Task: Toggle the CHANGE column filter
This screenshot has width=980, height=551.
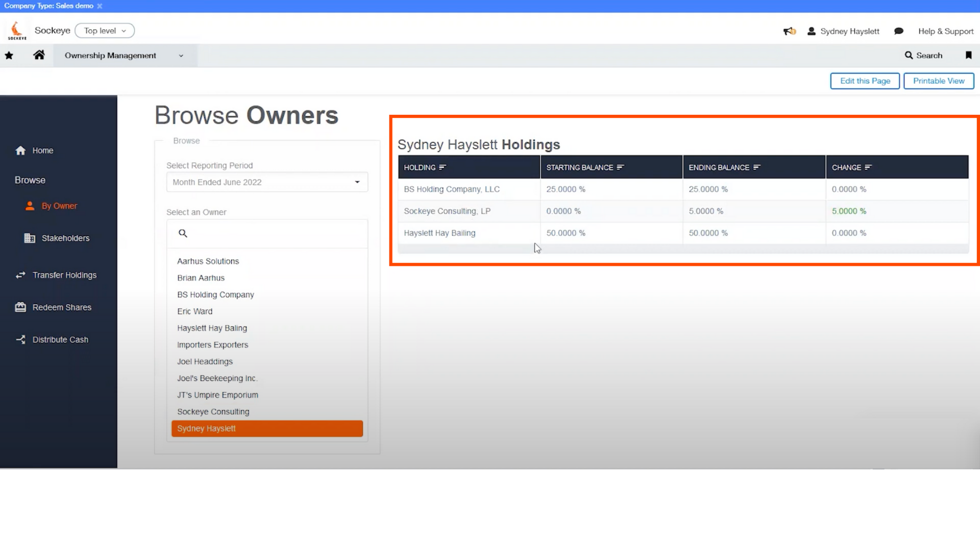Action: tap(868, 167)
